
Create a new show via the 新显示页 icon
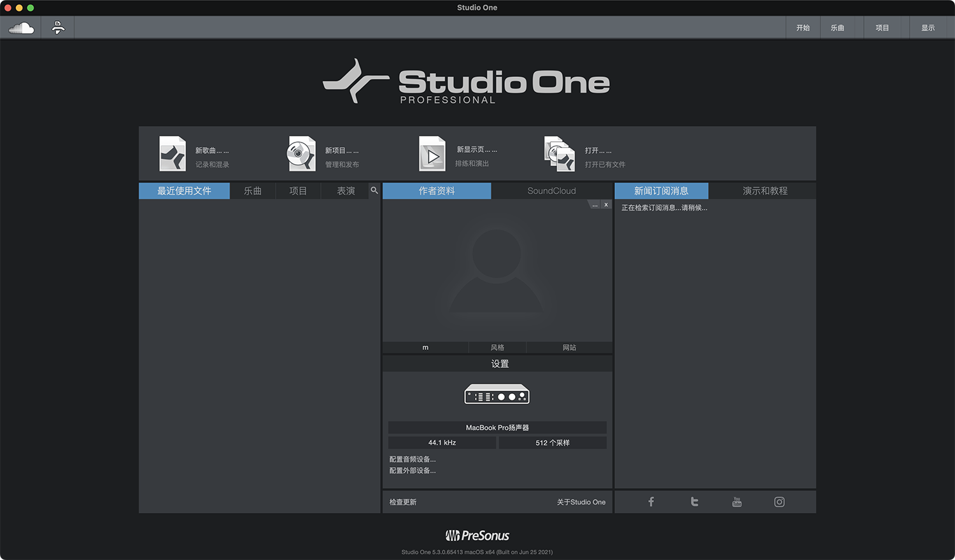(x=432, y=153)
